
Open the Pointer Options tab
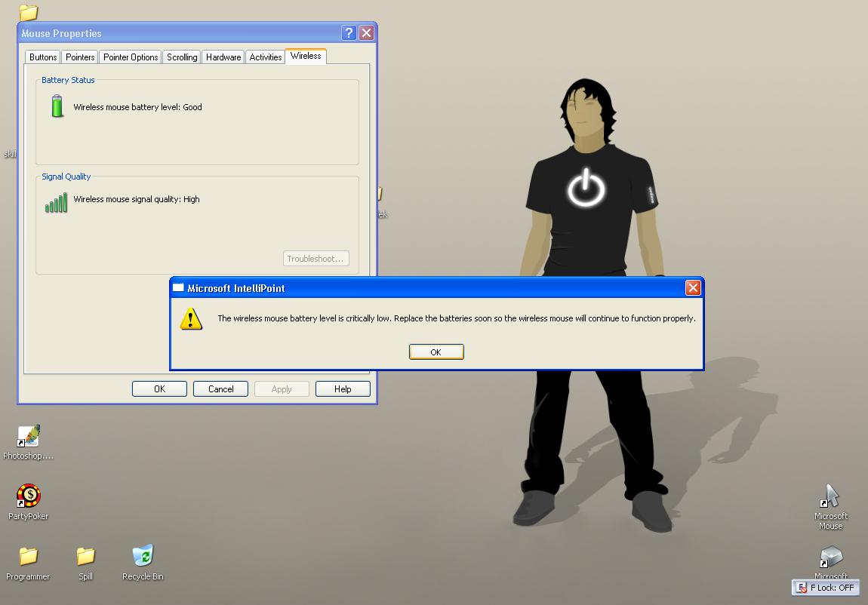point(131,57)
